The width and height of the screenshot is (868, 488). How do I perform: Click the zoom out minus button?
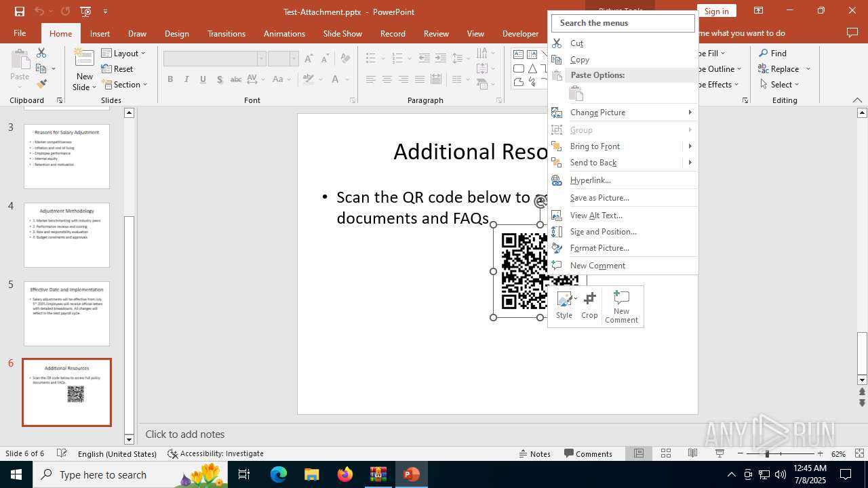[741, 454]
